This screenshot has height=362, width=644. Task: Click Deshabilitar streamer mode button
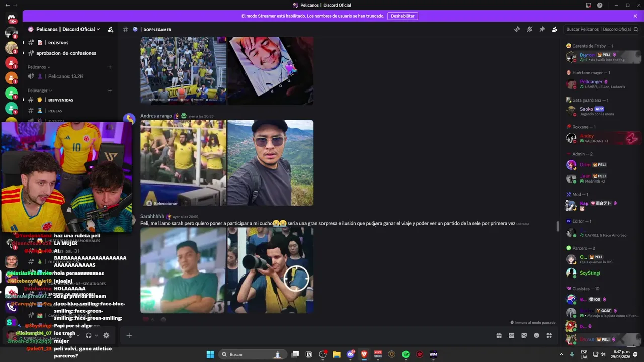pyautogui.click(x=403, y=16)
